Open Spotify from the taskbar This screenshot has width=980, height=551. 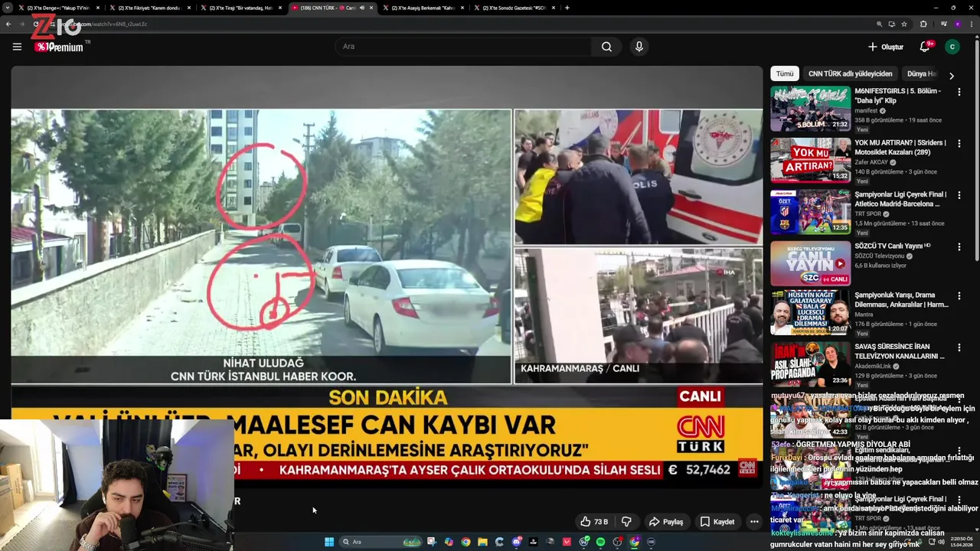coord(600,542)
